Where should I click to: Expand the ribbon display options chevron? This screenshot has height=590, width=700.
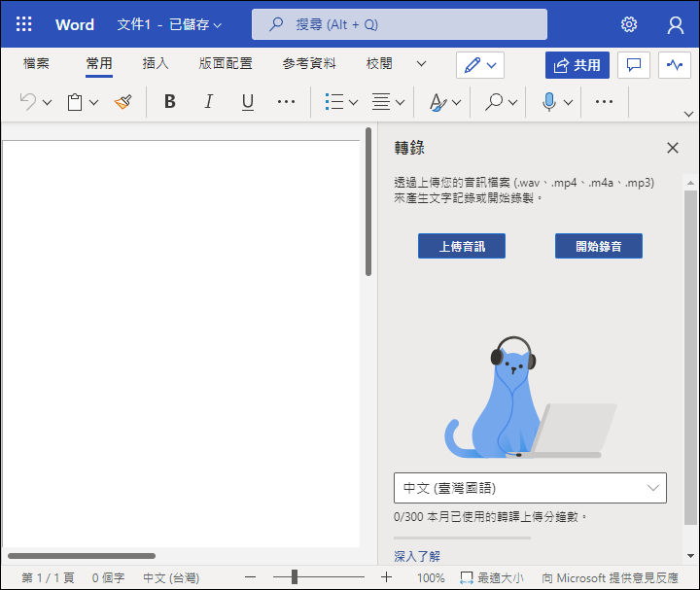click(688, 115)
